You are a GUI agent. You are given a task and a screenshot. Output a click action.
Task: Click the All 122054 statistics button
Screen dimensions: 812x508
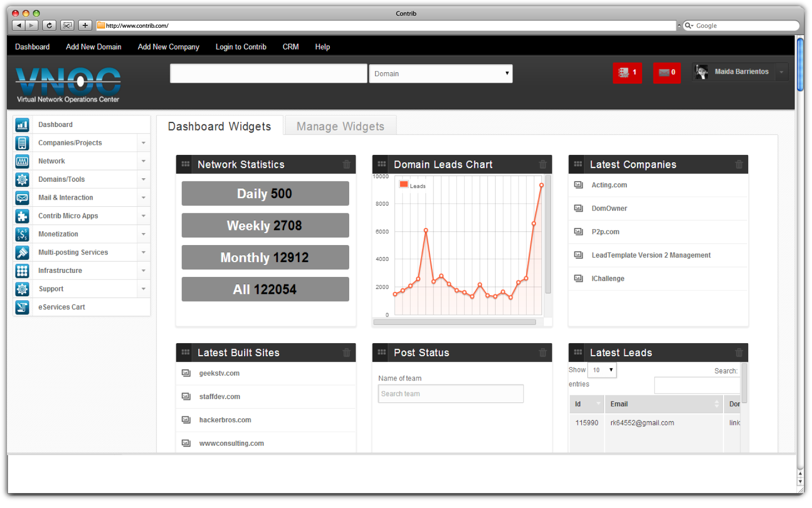[265, 289]
